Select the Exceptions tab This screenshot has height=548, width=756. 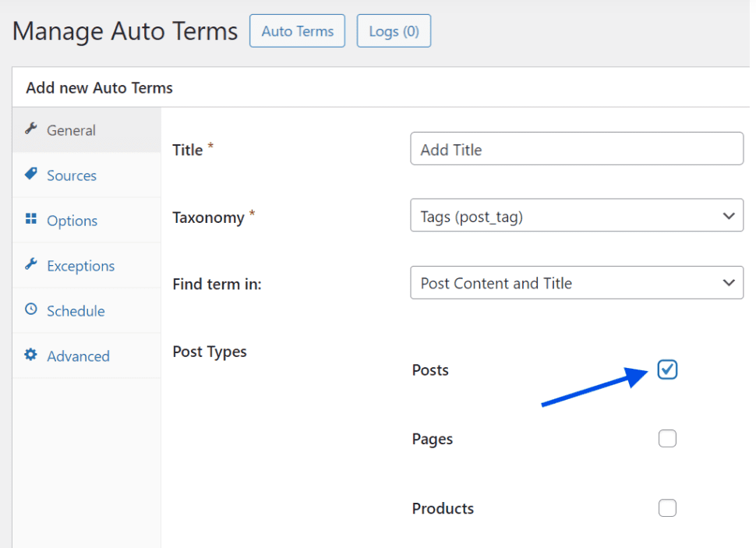pyautogui.click(x=87, y=266)
